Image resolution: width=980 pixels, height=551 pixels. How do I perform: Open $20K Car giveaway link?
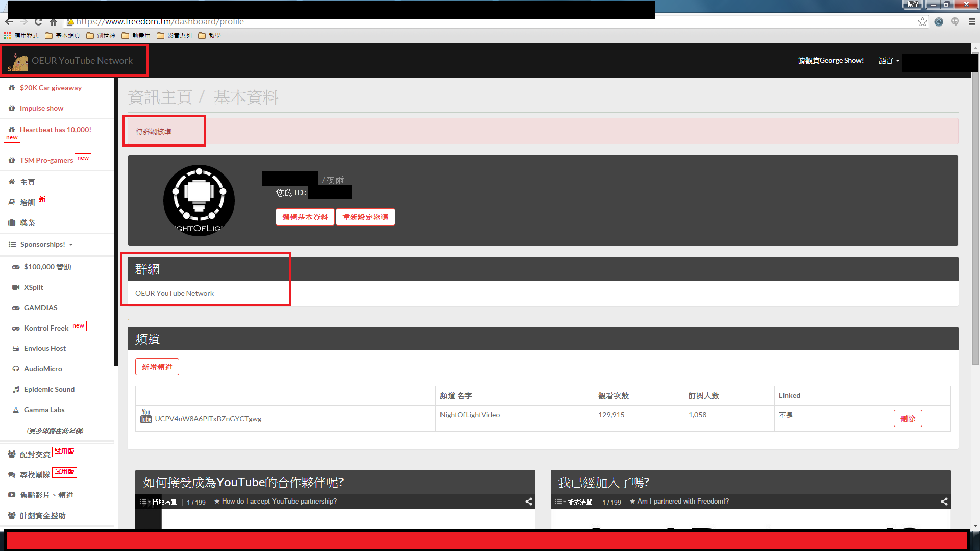point(50,88)
